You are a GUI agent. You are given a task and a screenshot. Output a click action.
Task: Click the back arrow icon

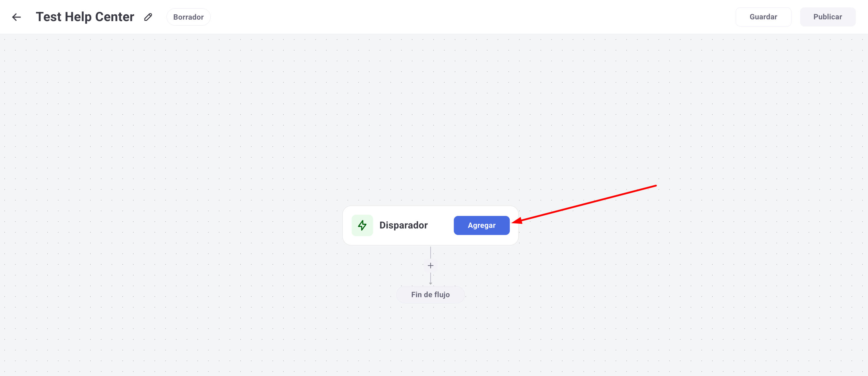(16, 17)
